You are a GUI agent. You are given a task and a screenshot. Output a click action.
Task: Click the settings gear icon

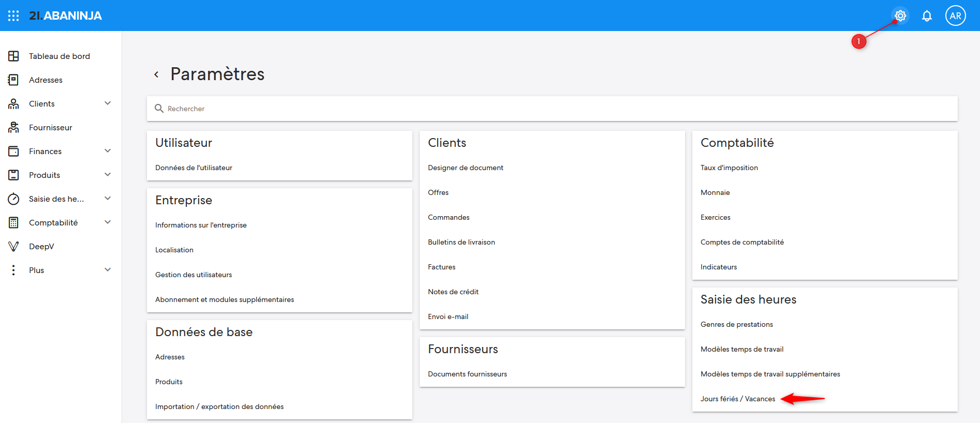(900, 16)
